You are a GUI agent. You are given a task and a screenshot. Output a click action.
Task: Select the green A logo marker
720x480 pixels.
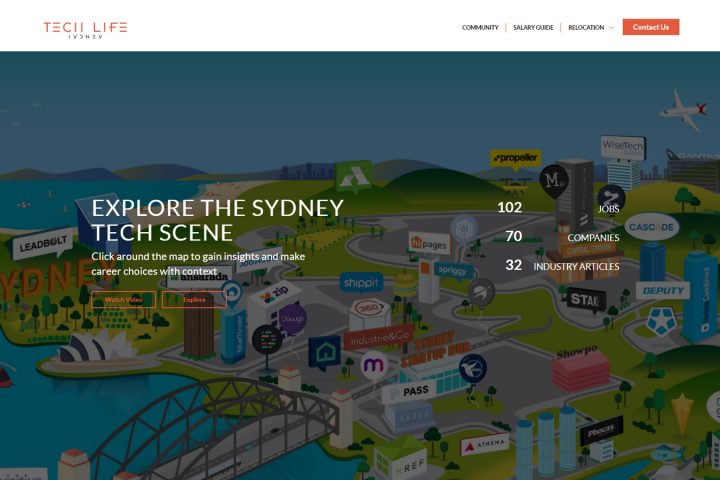click(353, 177)
